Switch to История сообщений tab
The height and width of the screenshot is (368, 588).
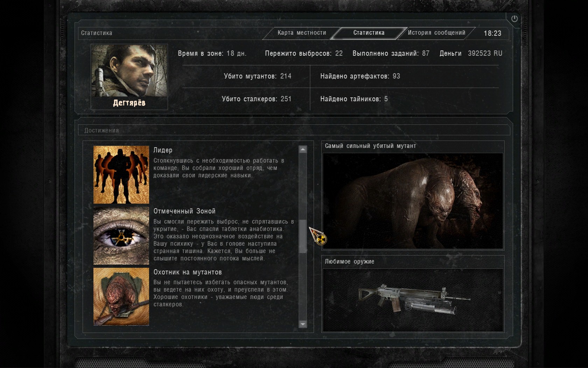coord(436,33)
